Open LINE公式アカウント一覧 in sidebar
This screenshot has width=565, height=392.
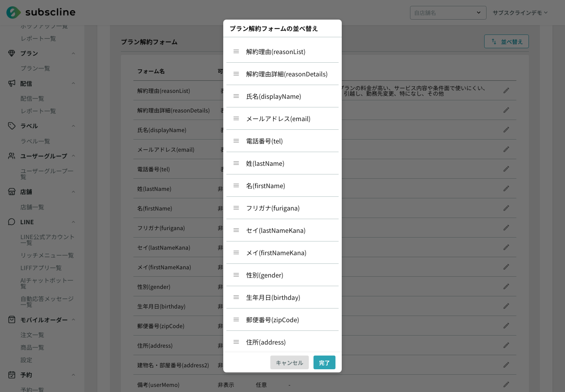click(x=47, y=240)
